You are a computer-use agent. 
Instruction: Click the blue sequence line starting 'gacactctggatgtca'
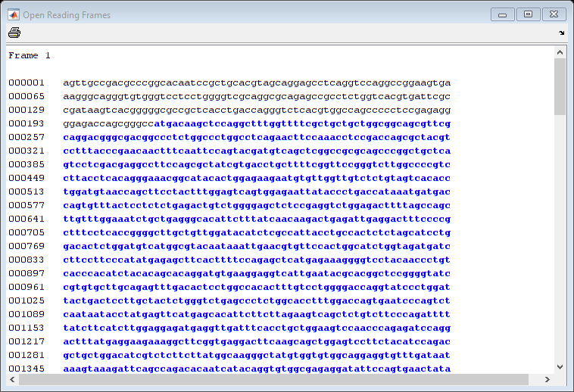point(257,247)
